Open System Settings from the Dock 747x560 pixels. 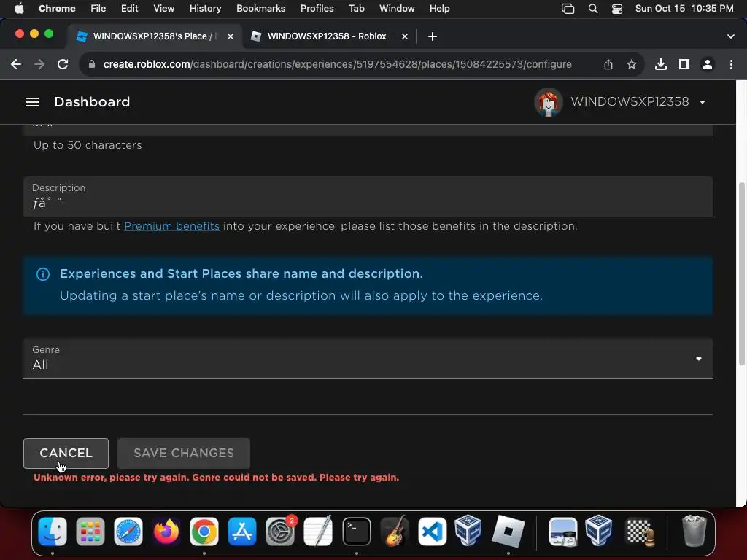280,532
